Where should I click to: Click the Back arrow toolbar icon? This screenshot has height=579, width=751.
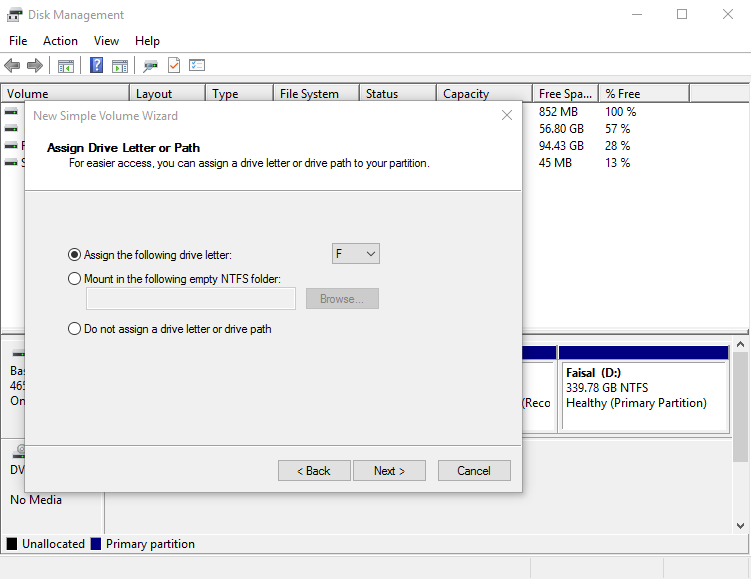[x=12, y=66]
